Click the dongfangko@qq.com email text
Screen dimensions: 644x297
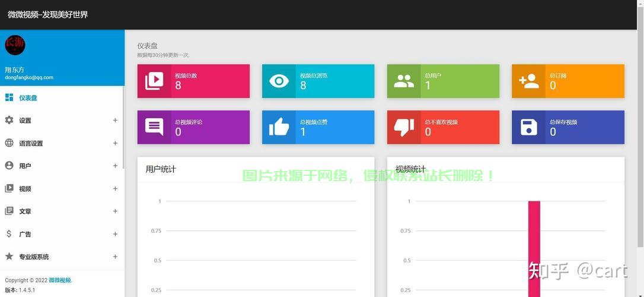point(28,77)
